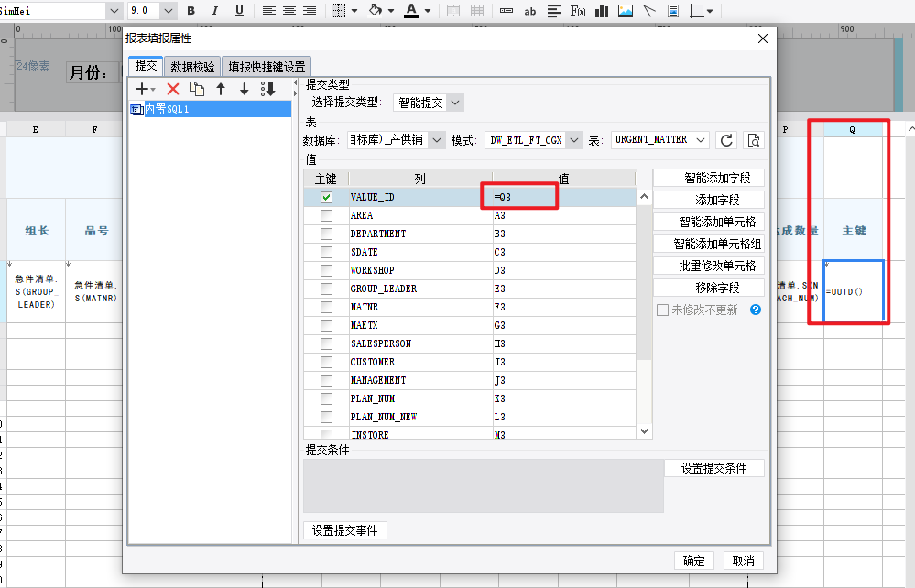This screenshot has height=588, width=915.
Task: Check primary key for GROUP_LEADER
Action: pos(326,289)
